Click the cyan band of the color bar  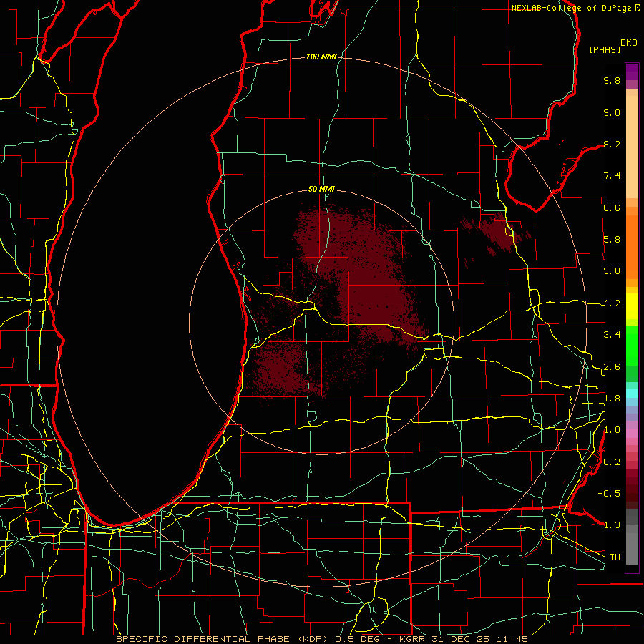[632, 394]
